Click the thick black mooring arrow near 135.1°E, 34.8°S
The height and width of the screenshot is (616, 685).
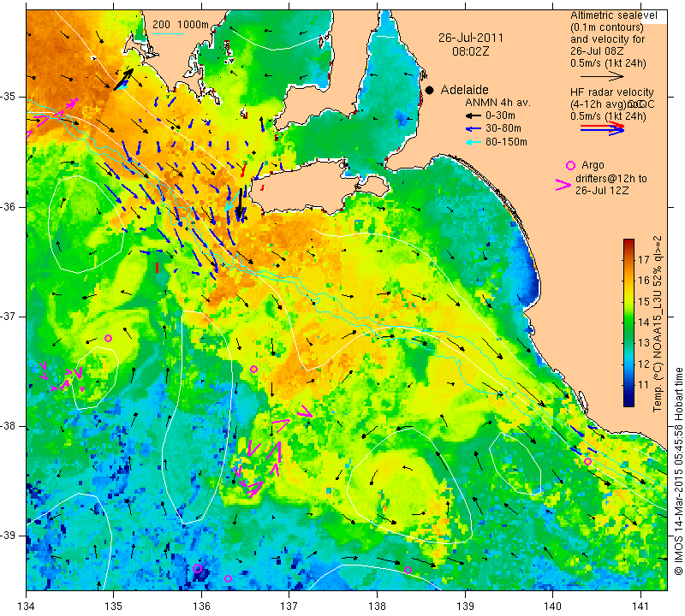tap(123, 79)
